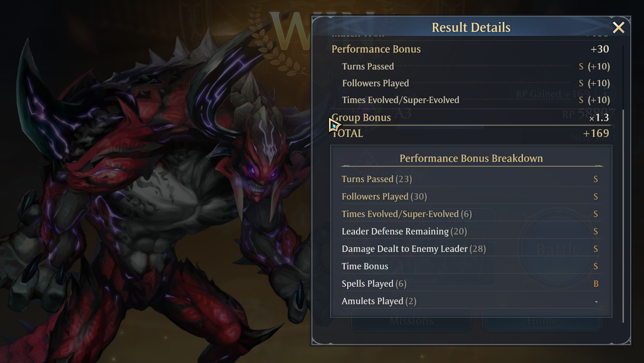Click the dimmed Missions button
Screen dimensions: 644x363
[x=411, y=321]
